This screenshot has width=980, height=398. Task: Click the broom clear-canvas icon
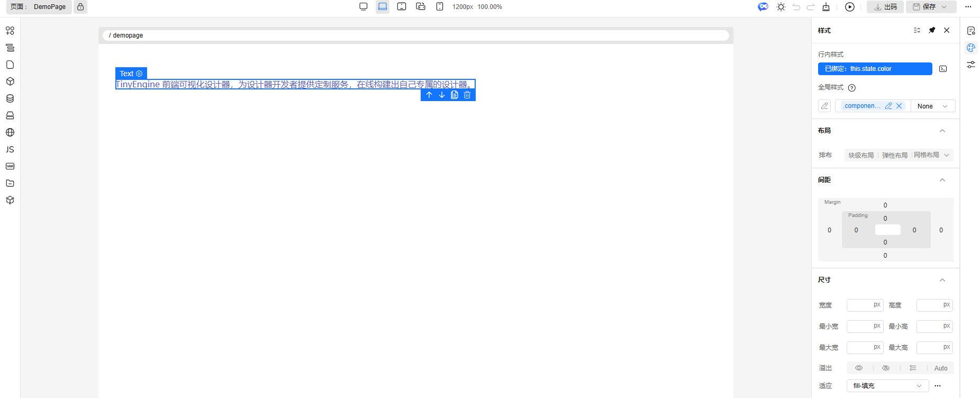click(x=826, y=7)
